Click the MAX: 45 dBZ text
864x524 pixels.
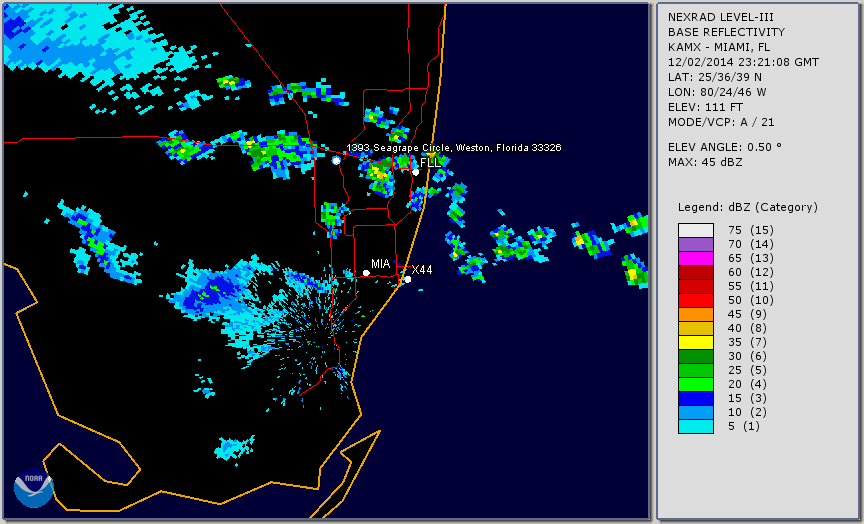point(705,162)
